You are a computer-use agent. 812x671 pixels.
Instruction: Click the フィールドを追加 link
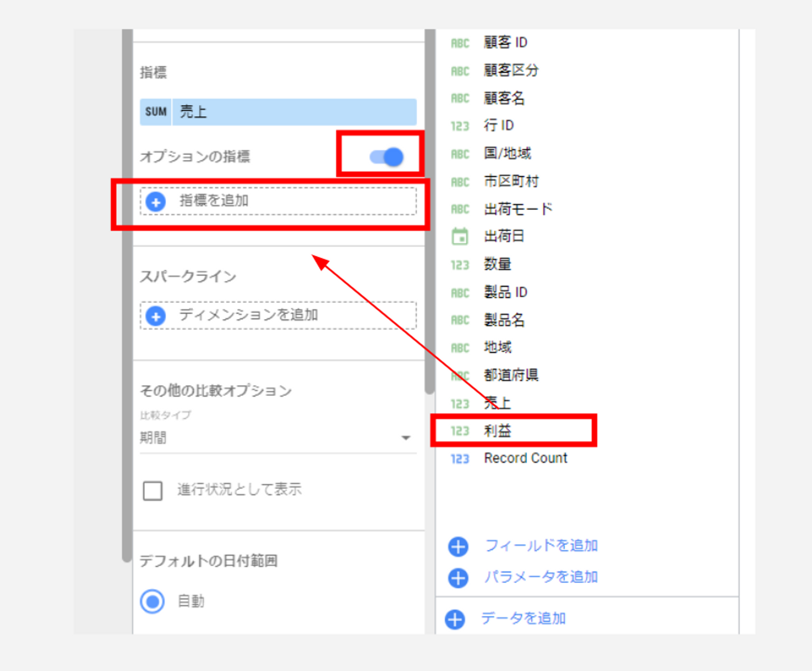[541, 545]
